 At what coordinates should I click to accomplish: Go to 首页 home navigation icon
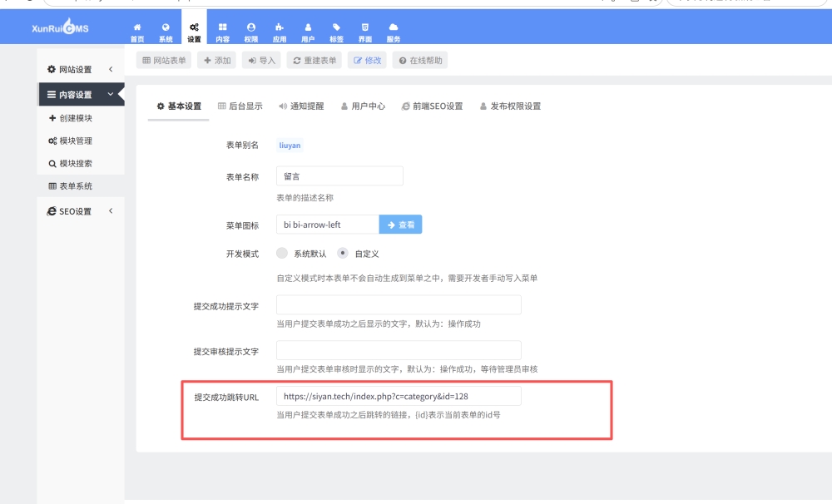click(x=137, y=32)
